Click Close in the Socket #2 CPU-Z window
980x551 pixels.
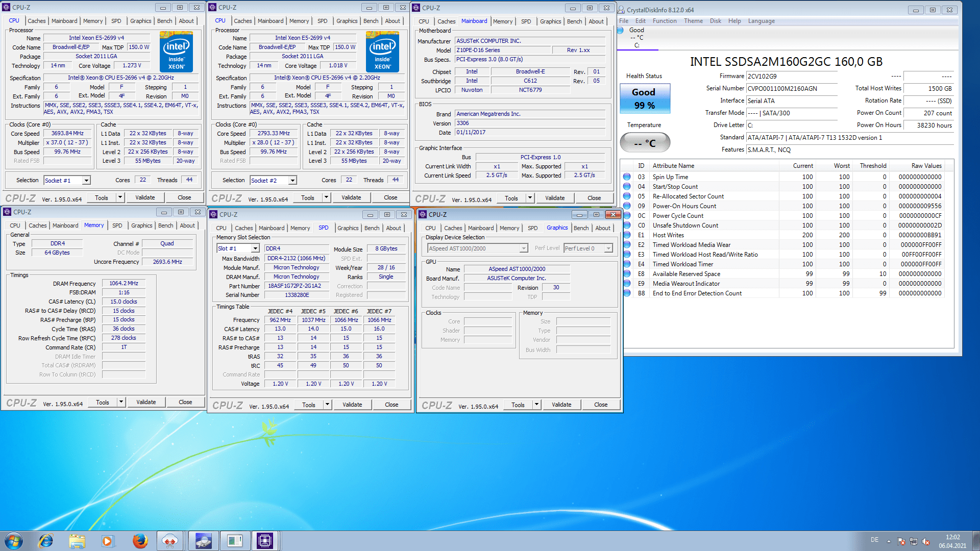(390, 197)
